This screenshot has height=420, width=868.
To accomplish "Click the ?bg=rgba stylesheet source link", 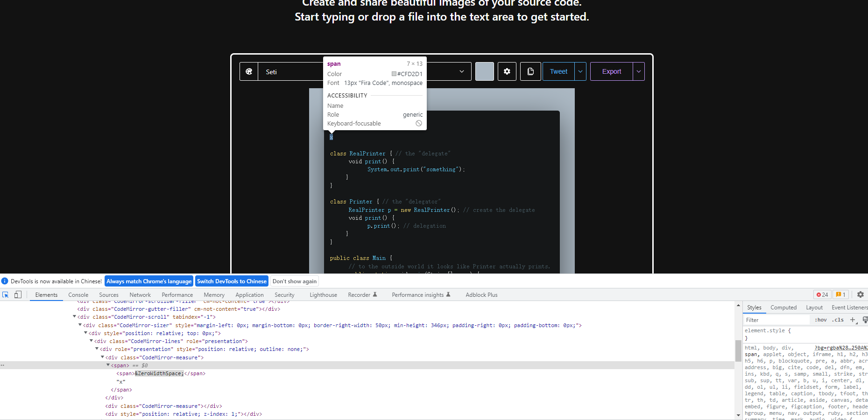I will [x=841, y=348].
